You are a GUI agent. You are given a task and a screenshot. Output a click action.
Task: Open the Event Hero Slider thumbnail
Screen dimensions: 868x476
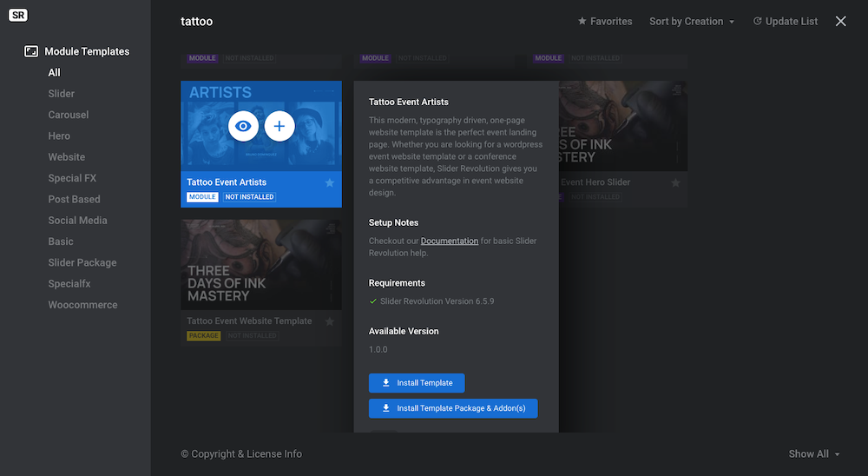point(623,126)
